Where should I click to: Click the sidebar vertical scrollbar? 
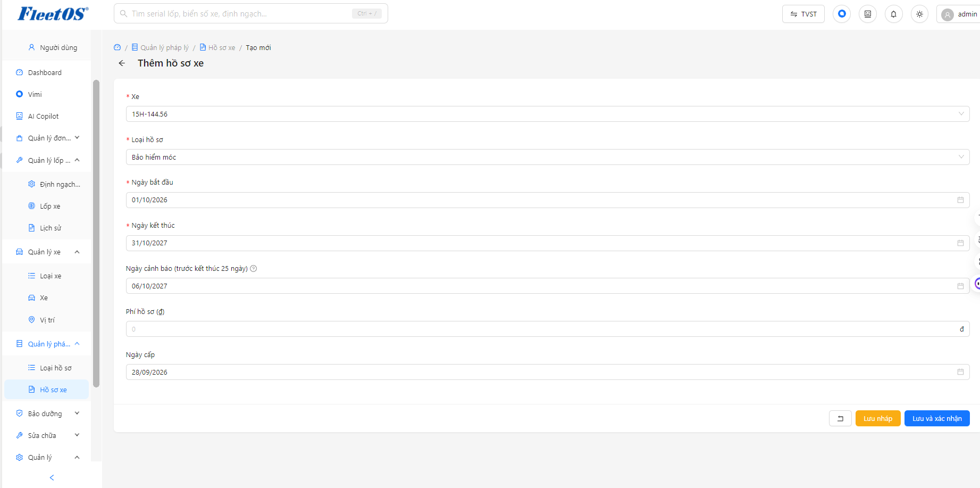coord(96,233)
